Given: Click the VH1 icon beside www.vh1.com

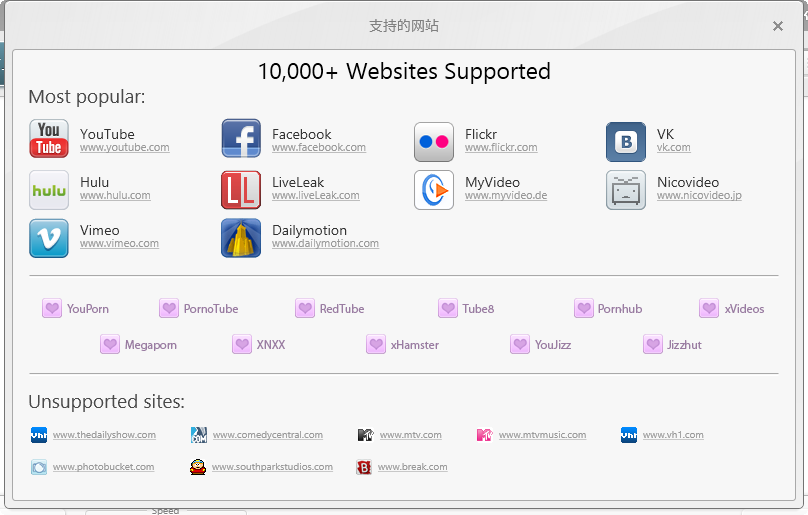Looking at the screenshot, I should (x=629, y=435).
